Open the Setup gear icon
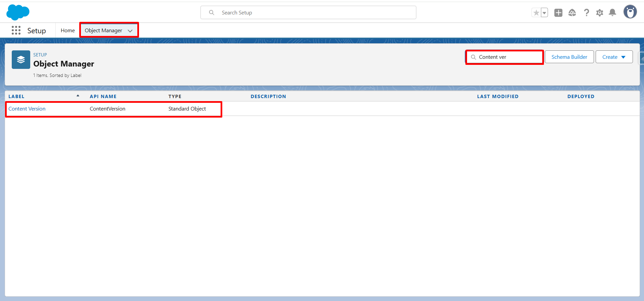644x301 pixels. [599, 13]
